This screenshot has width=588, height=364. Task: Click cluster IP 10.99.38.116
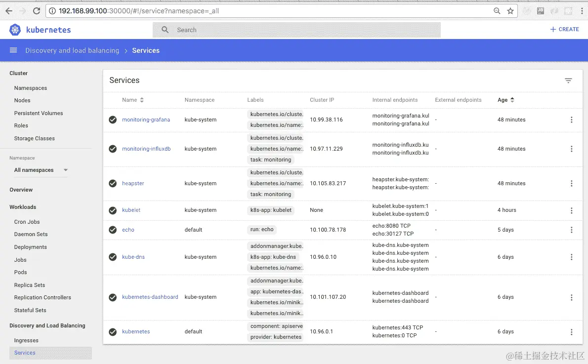click(326, 120)
